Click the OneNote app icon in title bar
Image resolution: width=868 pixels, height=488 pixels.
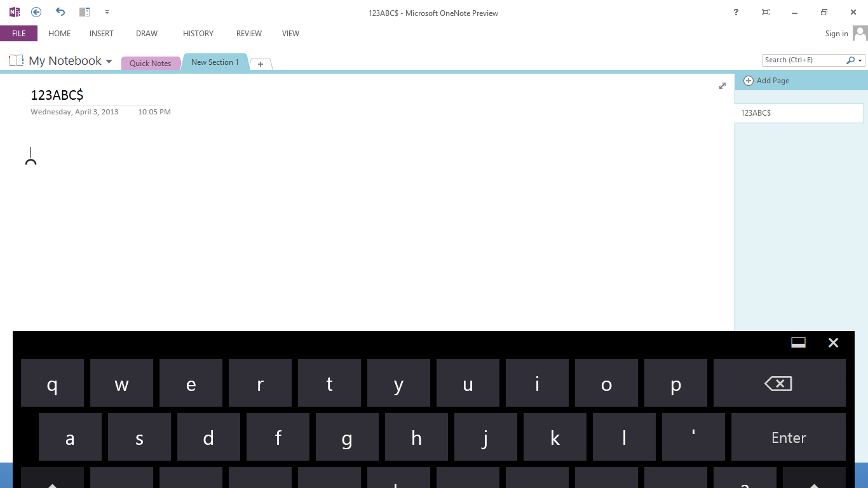coord(15,12)
